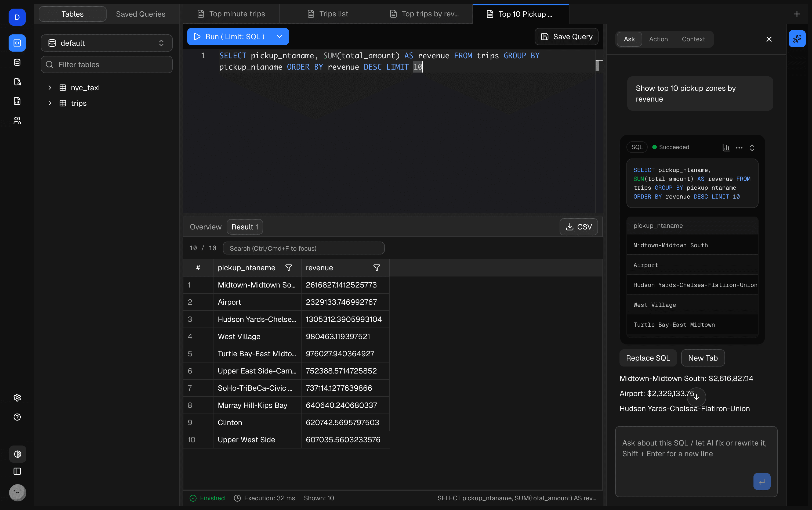Open the Run limit dropdown arrow
812x510 pixels.
tap(279, 37)
